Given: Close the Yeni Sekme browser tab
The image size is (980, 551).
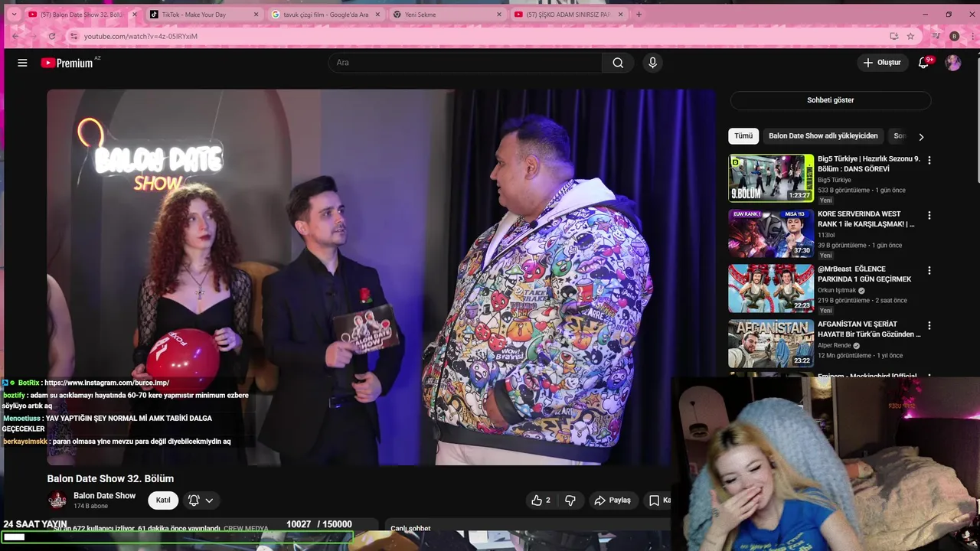Looking at the screenshot, I should click(499, 14).
